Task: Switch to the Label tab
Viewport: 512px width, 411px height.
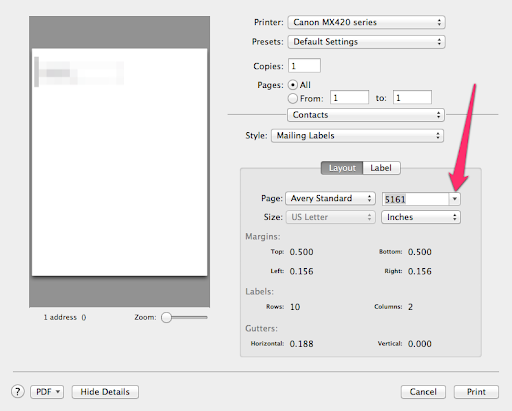Action: pyautogui.click(x=381, y=168)
